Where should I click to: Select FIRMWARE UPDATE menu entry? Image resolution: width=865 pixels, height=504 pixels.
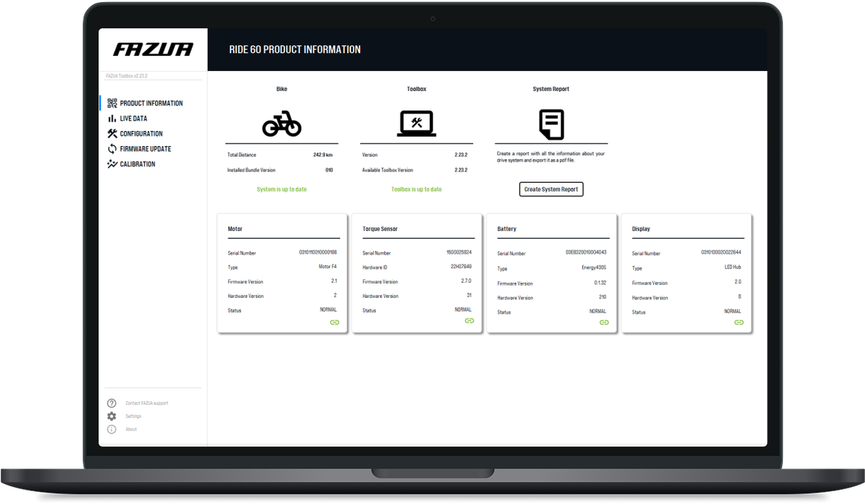[x=145, y=149]
